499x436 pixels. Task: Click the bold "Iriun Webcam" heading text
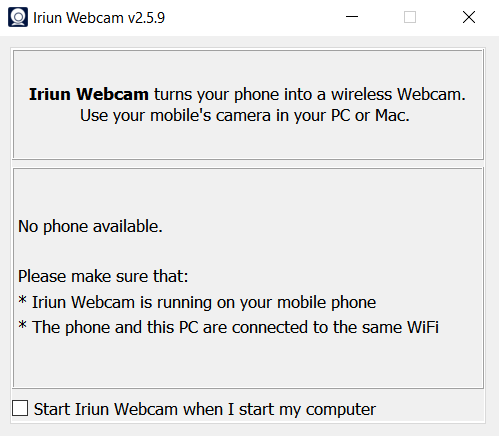tap(89, 94)
